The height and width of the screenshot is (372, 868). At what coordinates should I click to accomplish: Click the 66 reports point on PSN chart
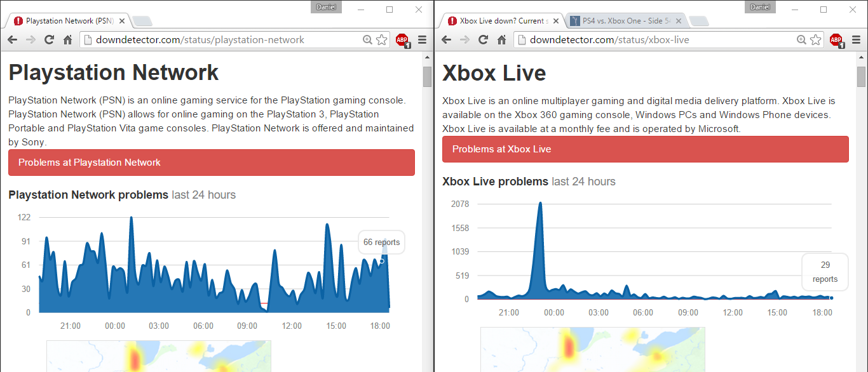coord(382,261)
